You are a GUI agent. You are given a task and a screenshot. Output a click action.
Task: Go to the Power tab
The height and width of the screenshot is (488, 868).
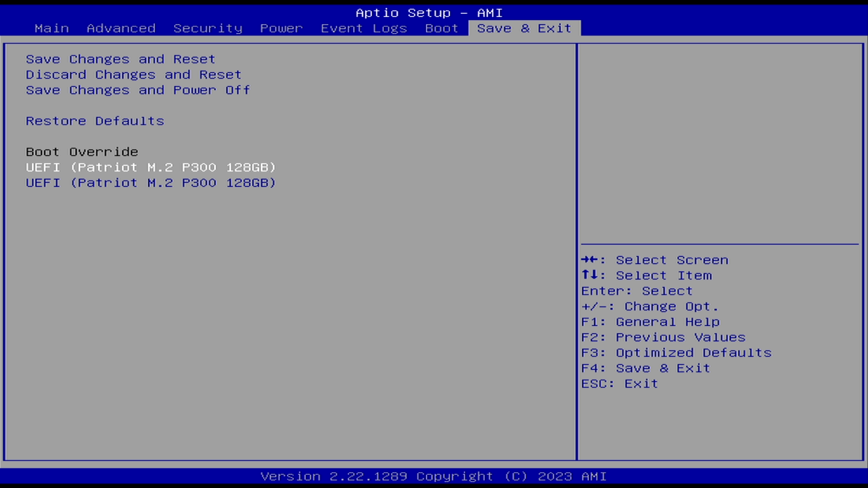click(x=281, y=28)
